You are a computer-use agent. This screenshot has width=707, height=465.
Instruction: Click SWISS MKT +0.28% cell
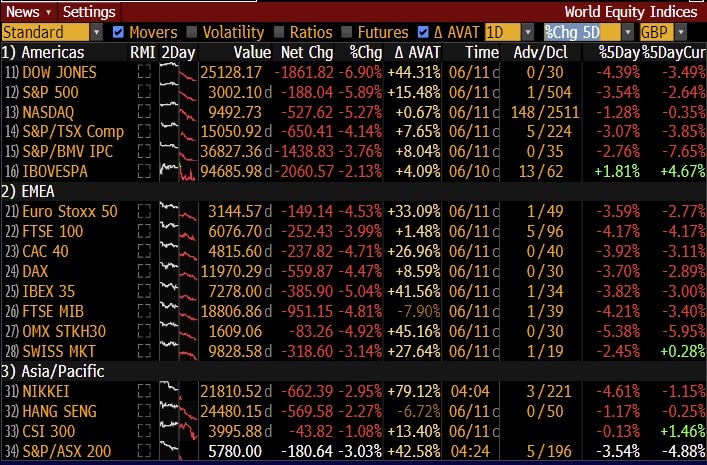(x=683, y=351)
